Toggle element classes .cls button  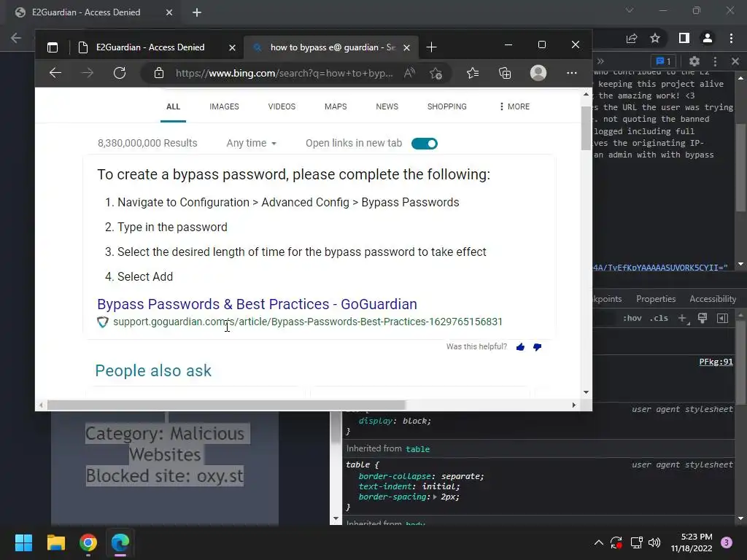[x=659, y=318]
